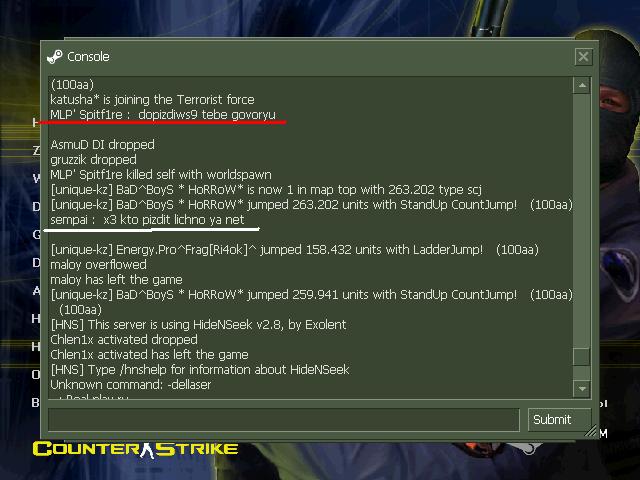
Task: Click the Submit button
Action: (x=559, y=419)
